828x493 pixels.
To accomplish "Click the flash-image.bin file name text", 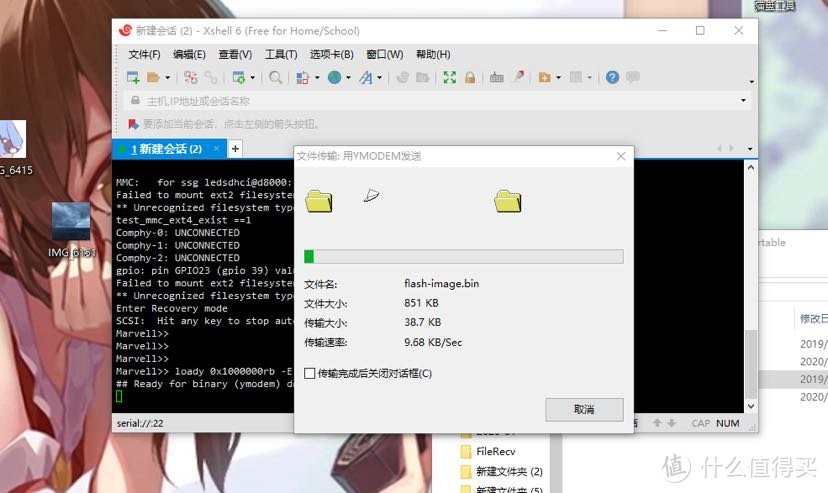I will point(441,283).
